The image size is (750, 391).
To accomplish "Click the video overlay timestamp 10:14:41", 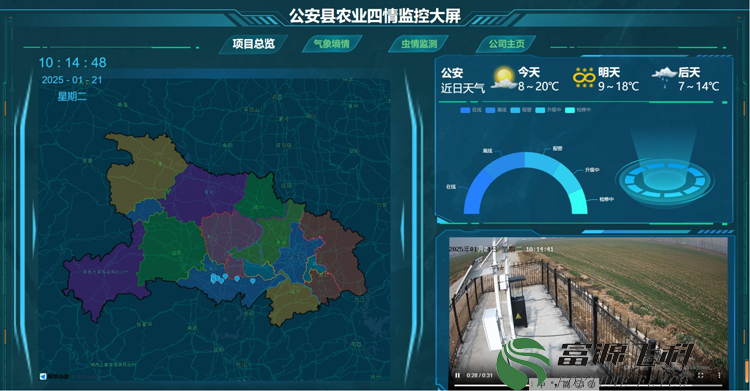I will click(x=540, y=249).
